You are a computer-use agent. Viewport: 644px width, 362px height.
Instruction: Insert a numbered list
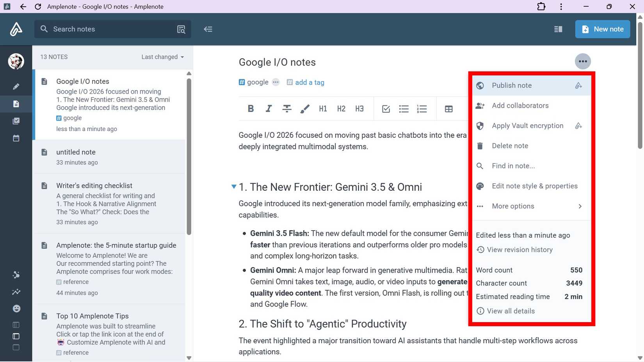click(422, 109)
